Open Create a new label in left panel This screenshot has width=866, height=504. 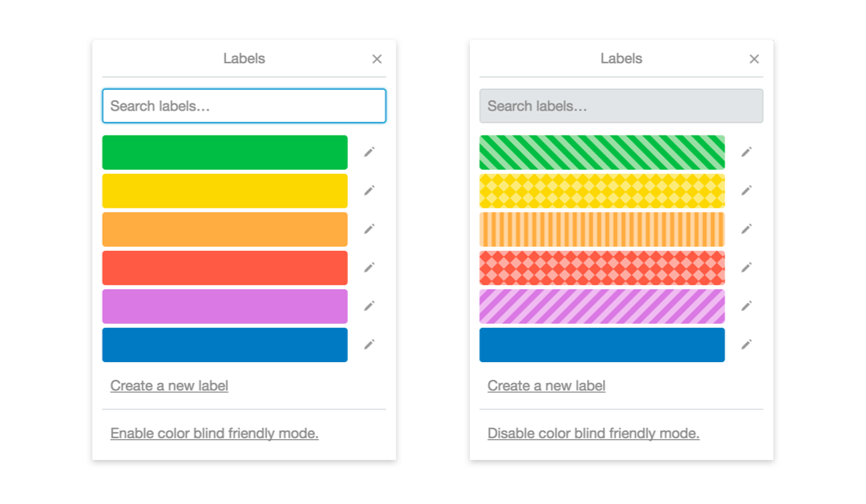[x=169, y=385]
